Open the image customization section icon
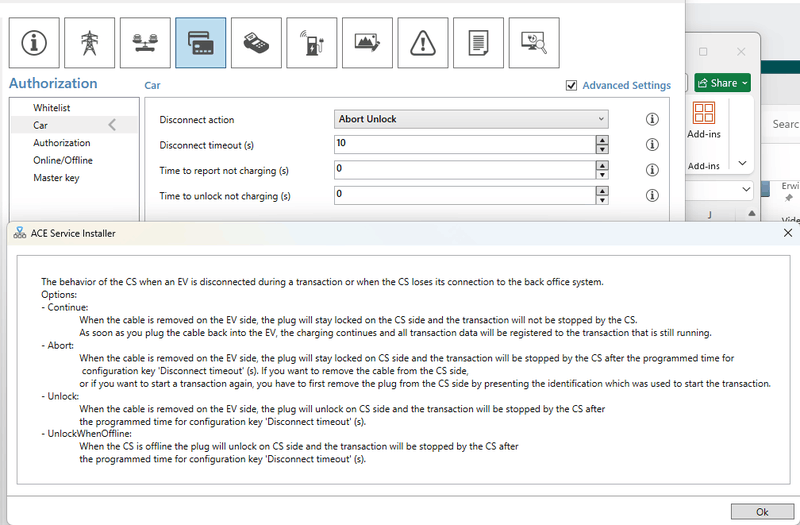This screenshot has height=525, width=800. [x=367, y=43]
